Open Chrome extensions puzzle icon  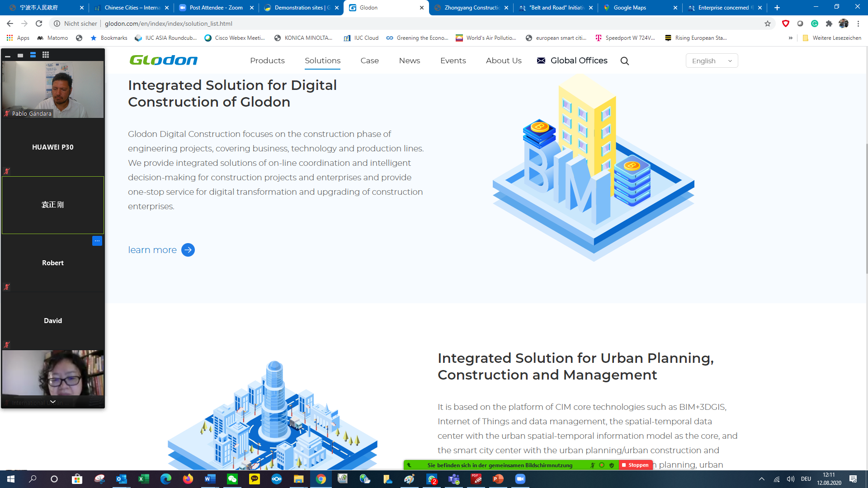[829, 23]
